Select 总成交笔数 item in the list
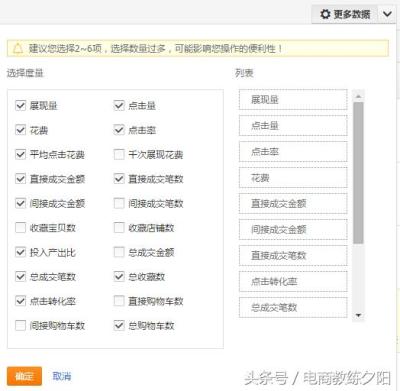 (293, 307)
